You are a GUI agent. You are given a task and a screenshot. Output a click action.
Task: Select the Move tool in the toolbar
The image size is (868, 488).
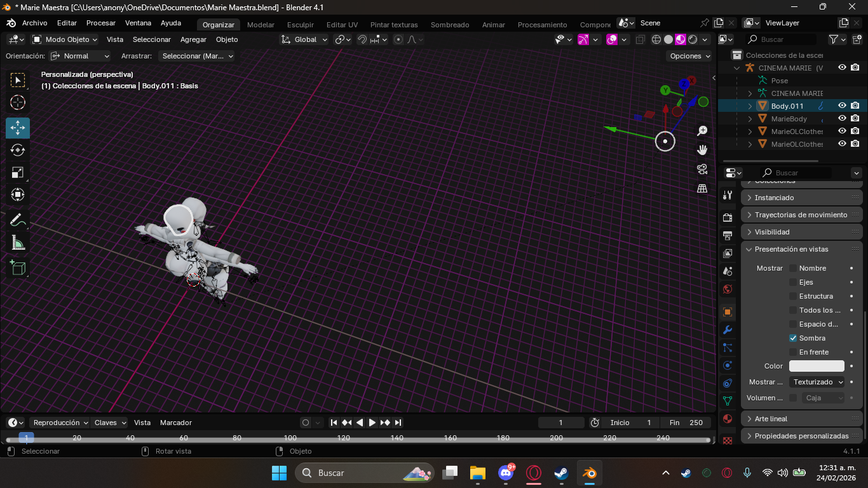[18, 128]
